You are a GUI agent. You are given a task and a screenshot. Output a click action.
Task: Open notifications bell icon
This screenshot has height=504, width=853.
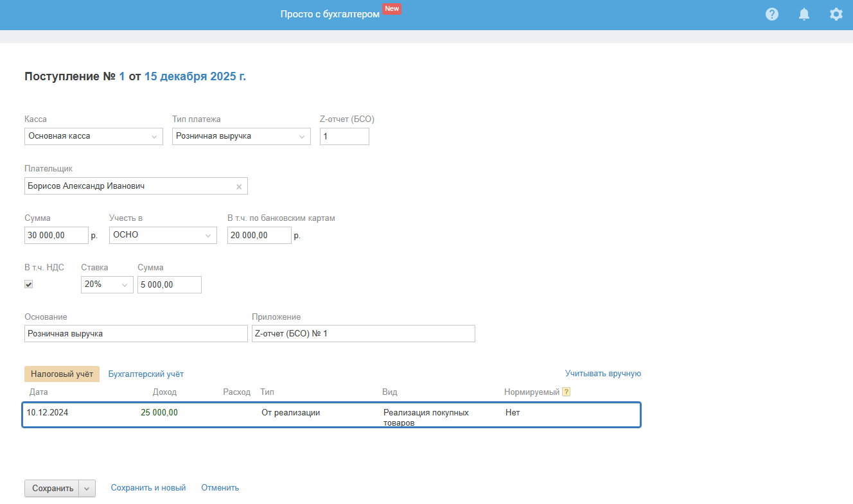coord(804,14)
